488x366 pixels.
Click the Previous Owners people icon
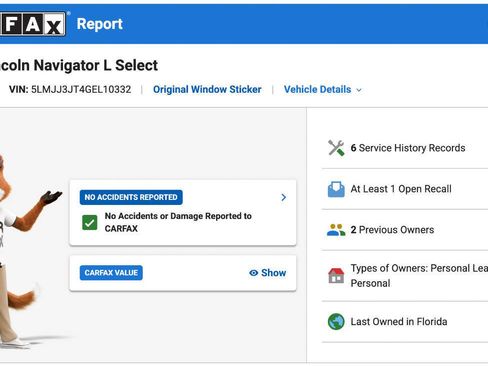[x=336, y=230]
